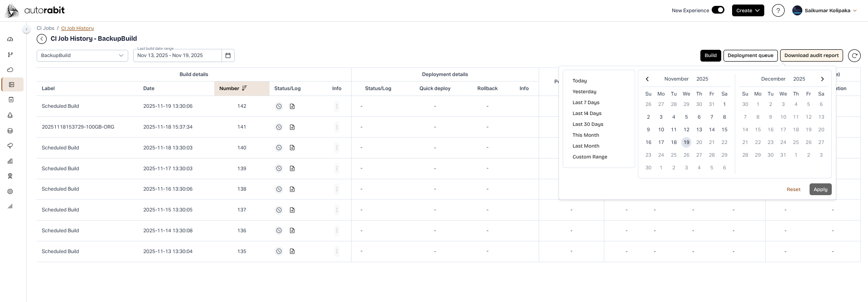Click the refresh icon beside Download audit report
This screenshot has width=868, height=302.
[854, 56]
